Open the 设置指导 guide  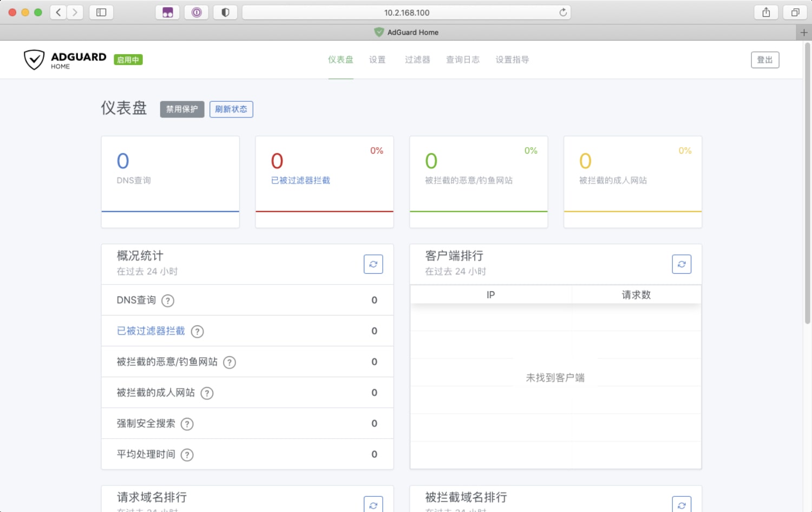click(512, 60)
